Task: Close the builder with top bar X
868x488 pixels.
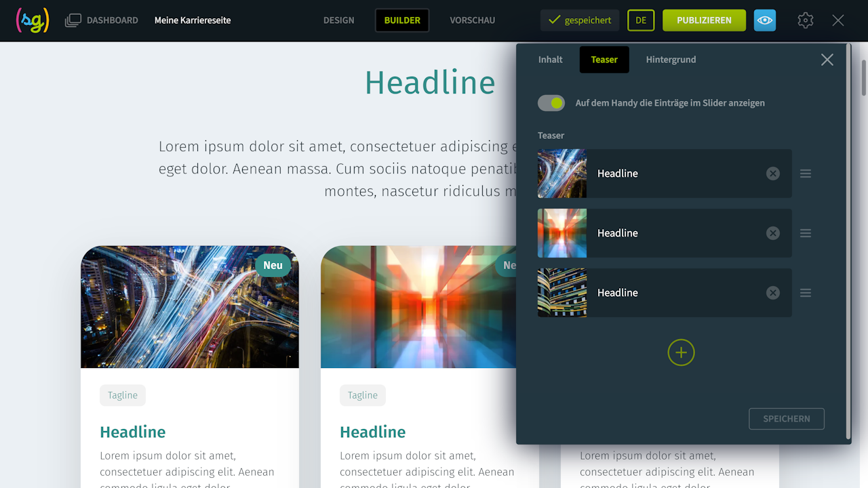Action: pos(838,20)
